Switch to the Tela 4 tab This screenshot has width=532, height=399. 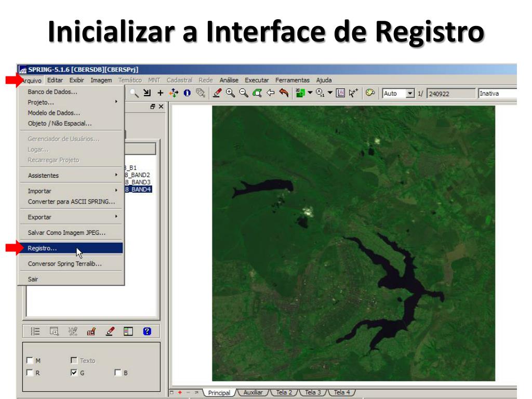click(x=342, y=393)
